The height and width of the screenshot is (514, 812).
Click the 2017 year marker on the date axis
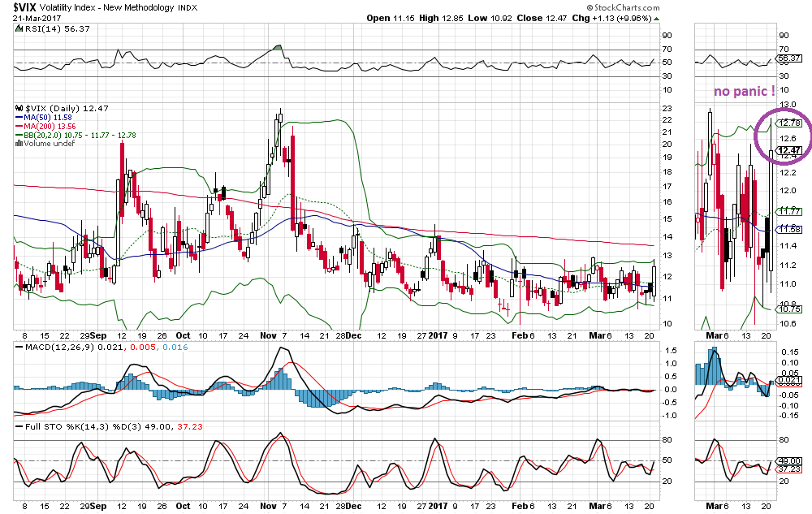click(439, 335)
